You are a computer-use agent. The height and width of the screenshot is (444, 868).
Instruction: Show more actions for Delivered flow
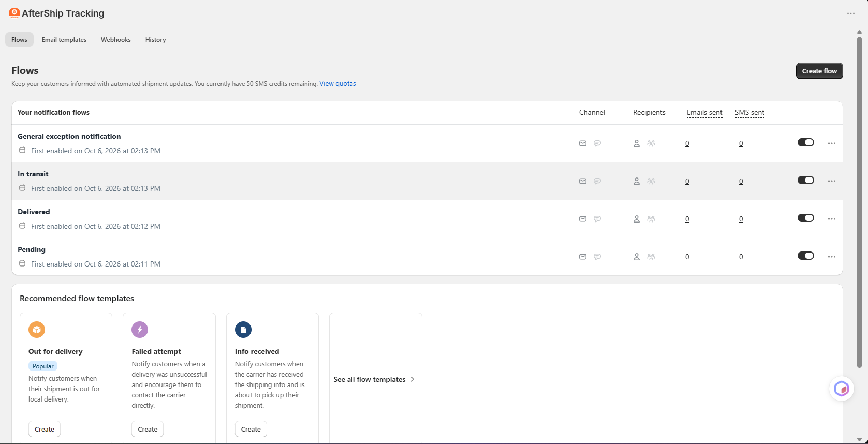(832, 219)
